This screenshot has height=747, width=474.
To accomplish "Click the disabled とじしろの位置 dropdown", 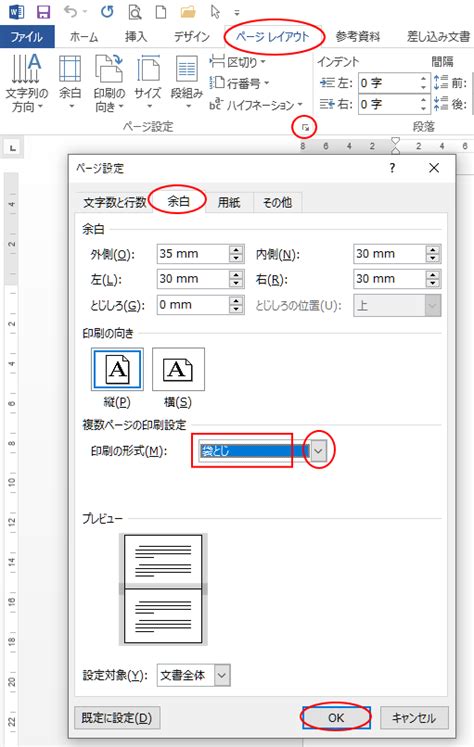I will coord(397,305).
